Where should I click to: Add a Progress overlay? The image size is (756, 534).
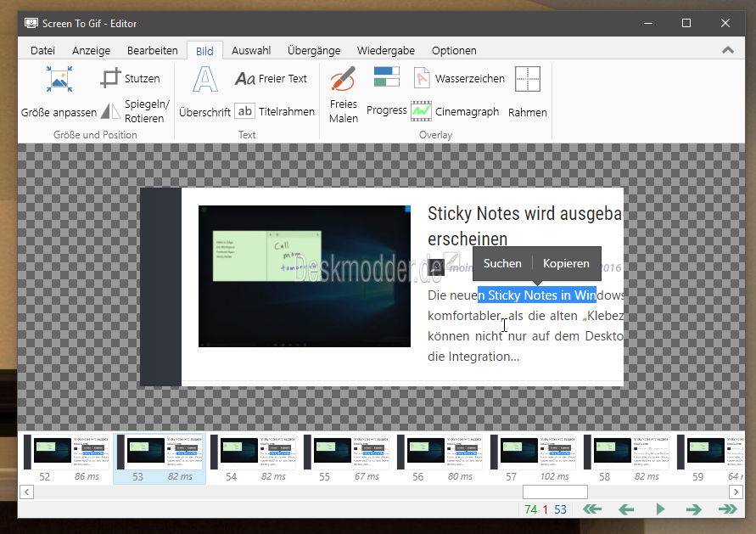[x=387, y=92]
